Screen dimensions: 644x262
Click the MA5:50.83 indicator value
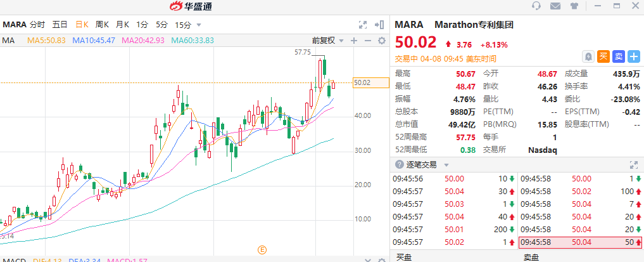coord(46,41)
